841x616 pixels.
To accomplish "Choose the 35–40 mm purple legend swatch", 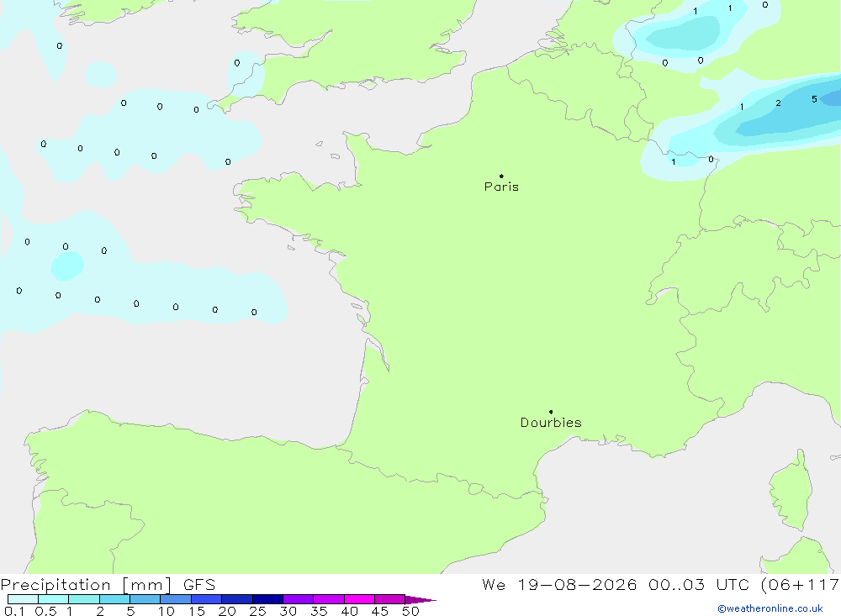I will pos(329,599).
